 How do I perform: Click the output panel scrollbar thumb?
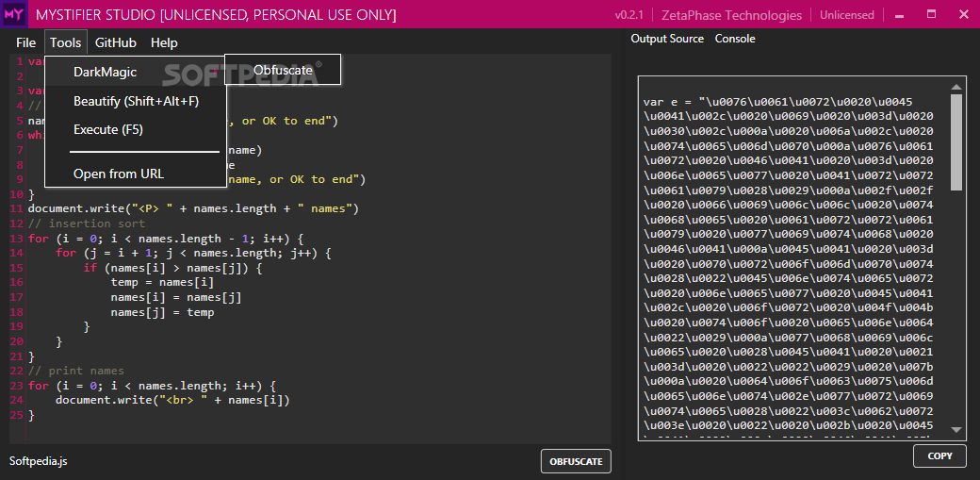[955, 142]
